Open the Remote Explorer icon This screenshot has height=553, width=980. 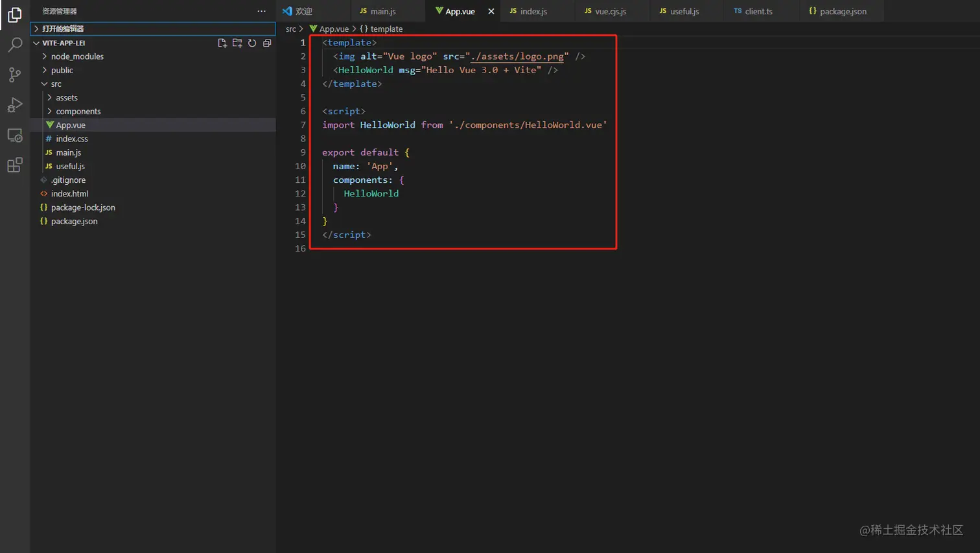[x=14, y=135]
